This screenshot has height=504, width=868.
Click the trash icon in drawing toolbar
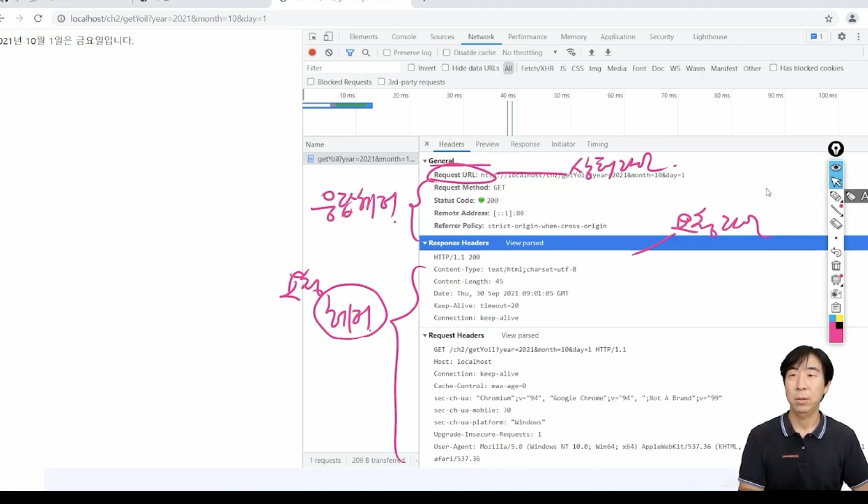point(836,266)
